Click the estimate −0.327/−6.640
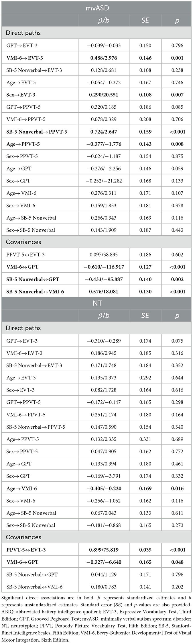Viewport: 193px width, 644px height. pyautogui.click(x=104, y=562)
